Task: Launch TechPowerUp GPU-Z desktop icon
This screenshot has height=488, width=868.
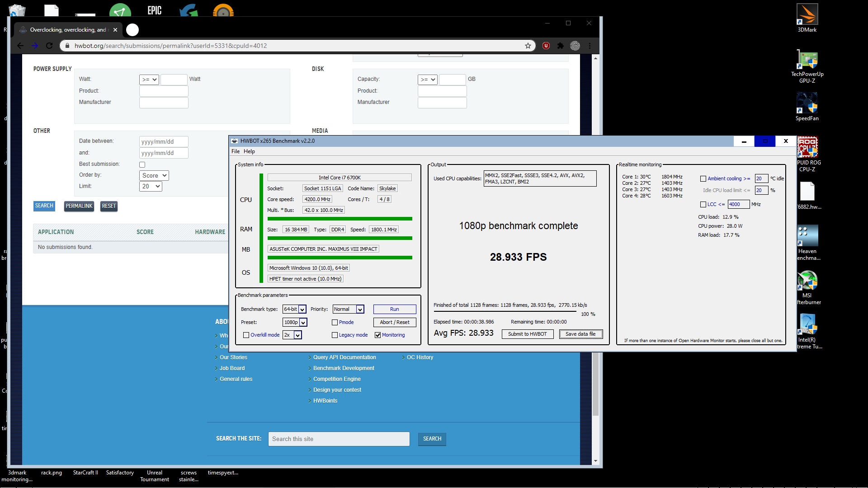Action: point(807,66)
